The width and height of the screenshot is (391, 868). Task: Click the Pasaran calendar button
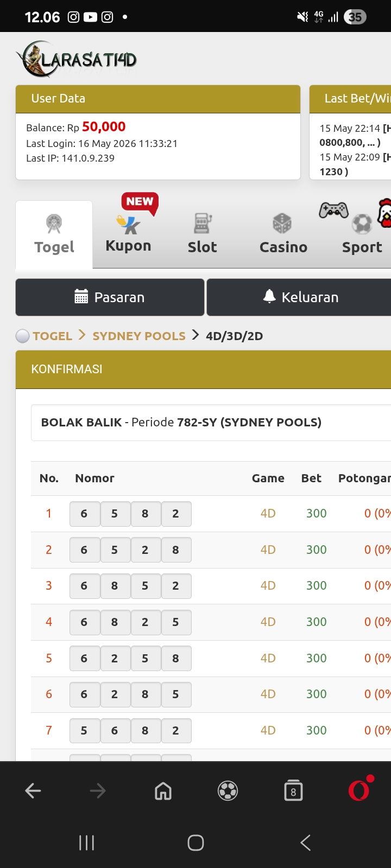point(110,297)
